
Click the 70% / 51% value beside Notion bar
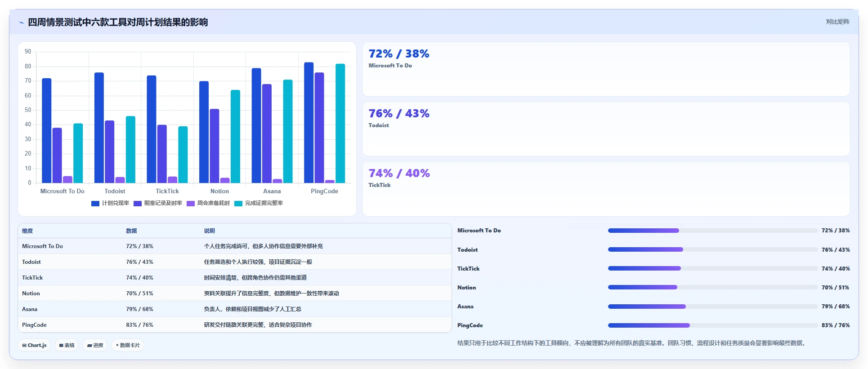[836, 288]
